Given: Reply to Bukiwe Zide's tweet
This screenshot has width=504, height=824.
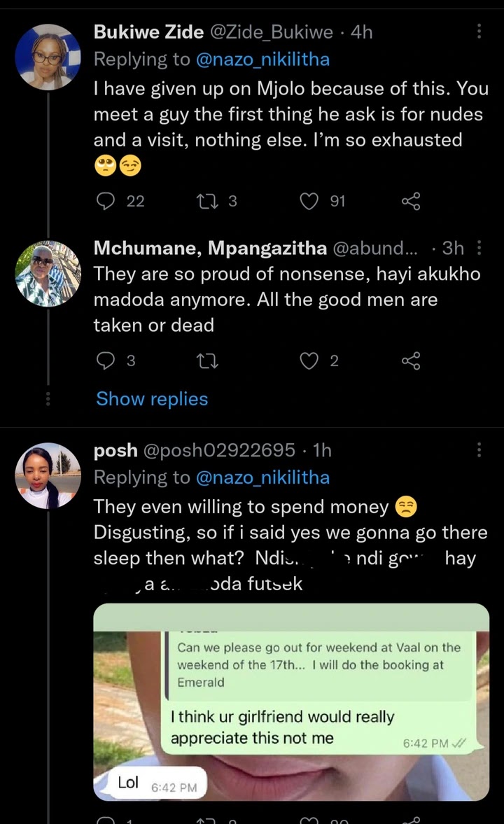Looking at the screenshot, I should coord(105,202).
